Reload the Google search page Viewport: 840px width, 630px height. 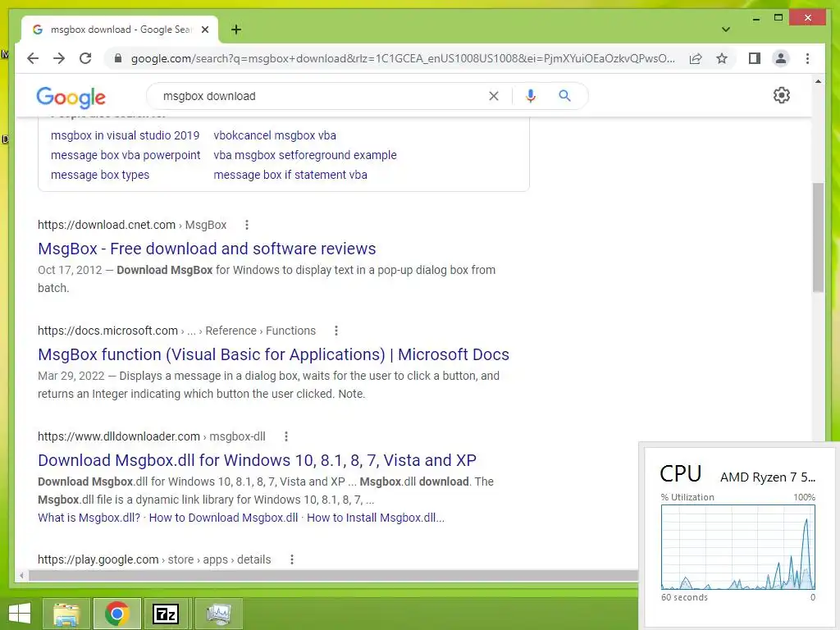click(x=85, y=58)
